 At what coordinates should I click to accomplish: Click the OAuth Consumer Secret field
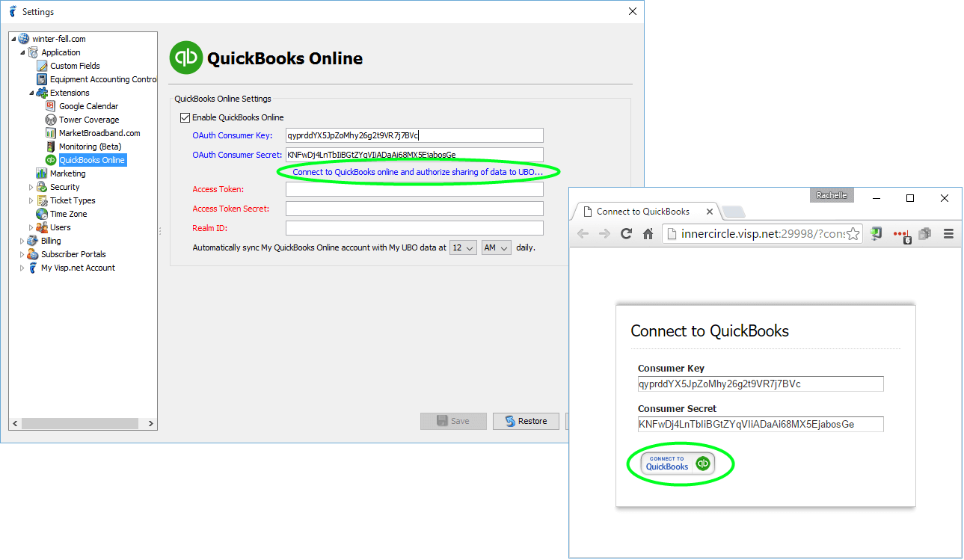pyautogui.click(x=414, y=155)
